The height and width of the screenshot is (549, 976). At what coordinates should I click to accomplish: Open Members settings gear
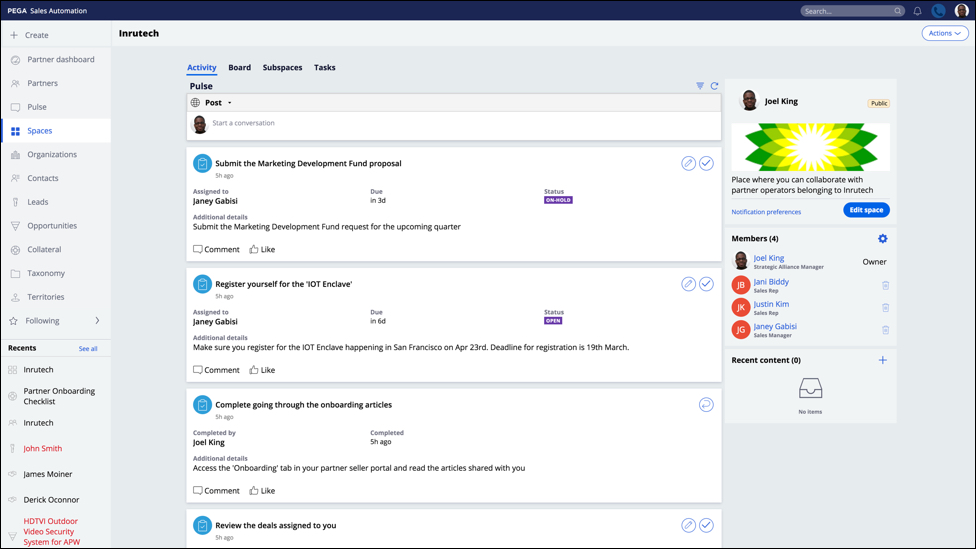click(x=882, y=239)
